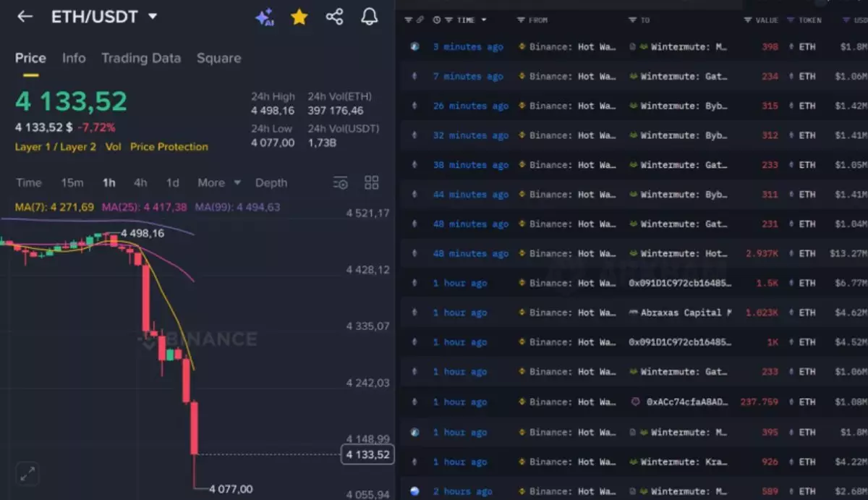The width and height of the screenshot is (868, 500).
Task: Open the AI sparkle assistant icon
Action: click(x=265, y=17)
